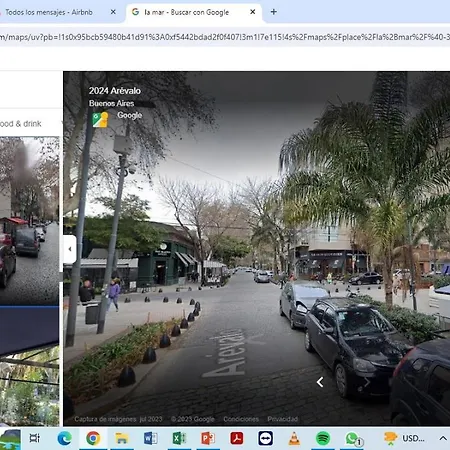Open WhatsApp from taskbar
The height and width of the screenshot is (450, 450).
353,439
